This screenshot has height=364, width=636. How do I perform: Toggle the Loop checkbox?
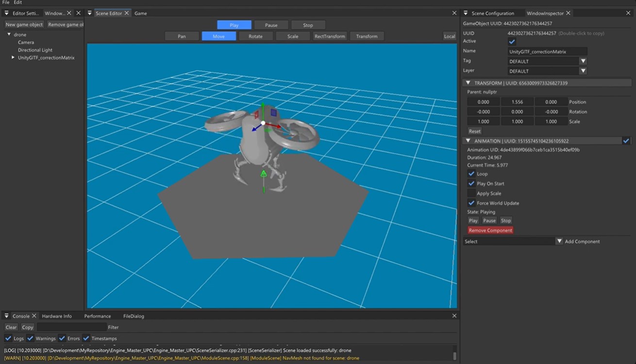(471, 174)
